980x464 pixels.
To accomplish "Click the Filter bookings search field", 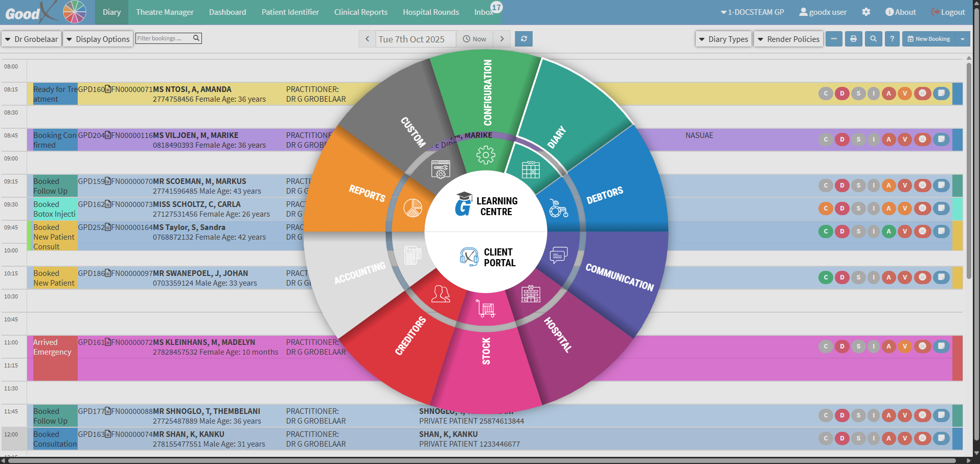I will [x=164, y=38].
